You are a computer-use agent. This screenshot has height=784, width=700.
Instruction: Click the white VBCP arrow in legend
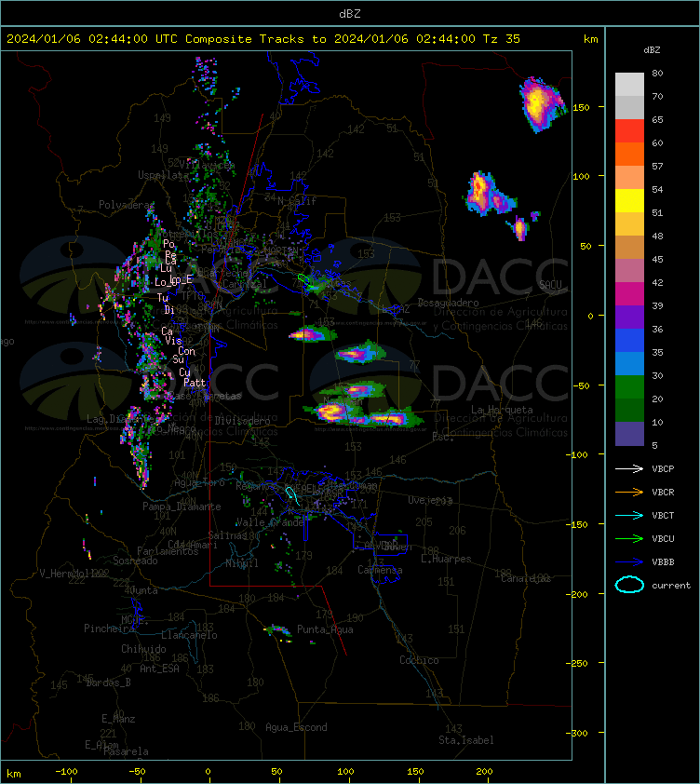coord(629,468)
